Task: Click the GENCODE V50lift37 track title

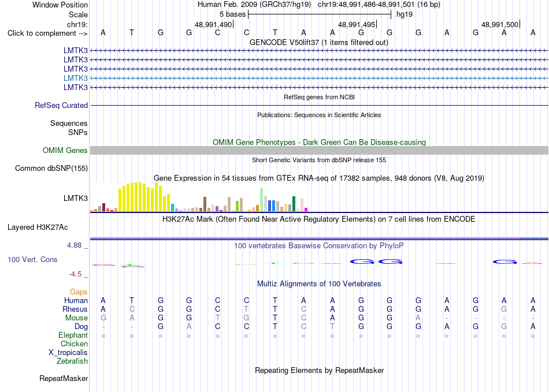Action: 319,42
